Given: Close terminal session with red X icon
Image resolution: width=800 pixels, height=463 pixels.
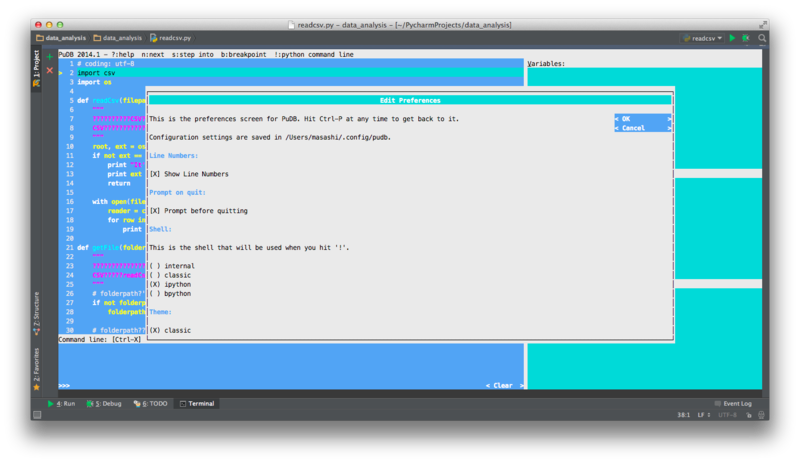Looking at the screenshot, I should click(x=49, y=70).
